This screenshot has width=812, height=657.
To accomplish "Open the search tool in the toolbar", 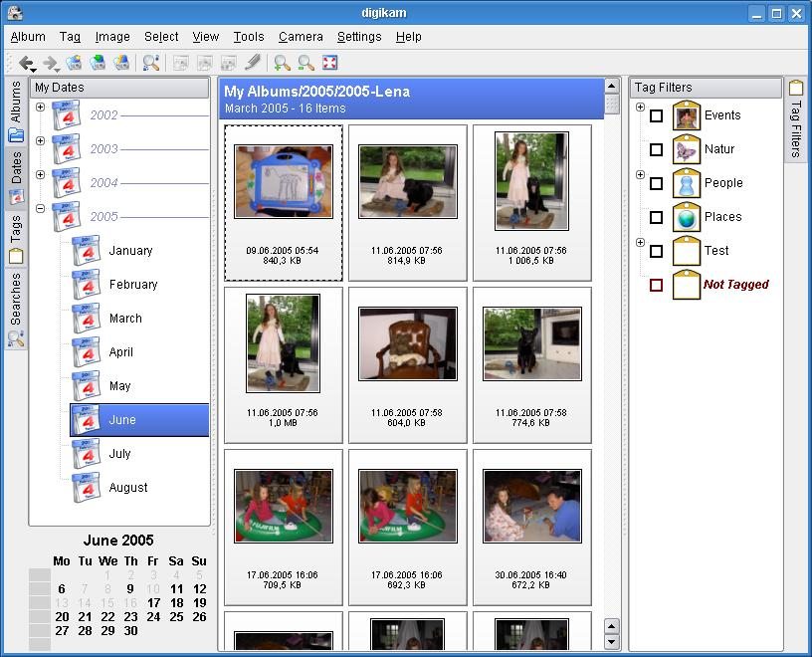I will point(150,63).
